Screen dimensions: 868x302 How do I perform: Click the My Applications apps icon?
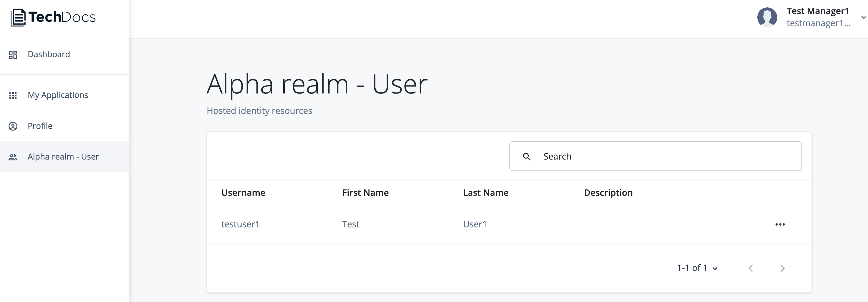(x=13, y=95)
